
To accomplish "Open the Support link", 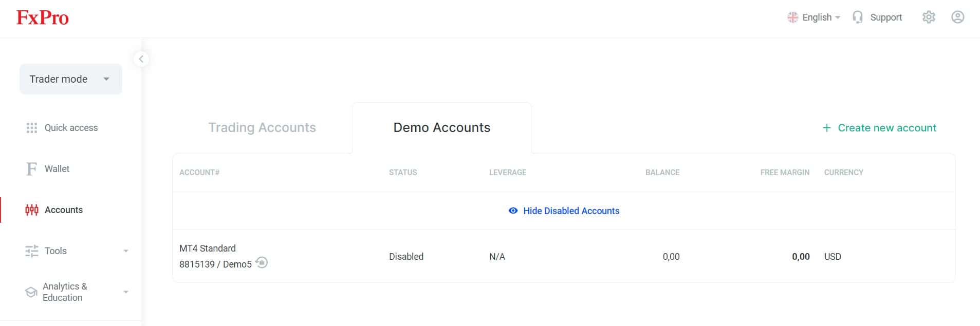I will (x=886, y=17).
